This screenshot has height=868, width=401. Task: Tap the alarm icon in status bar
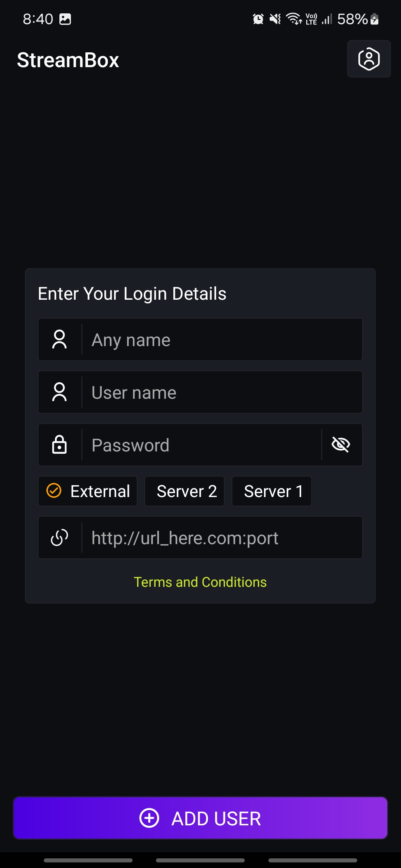point(258,19)
